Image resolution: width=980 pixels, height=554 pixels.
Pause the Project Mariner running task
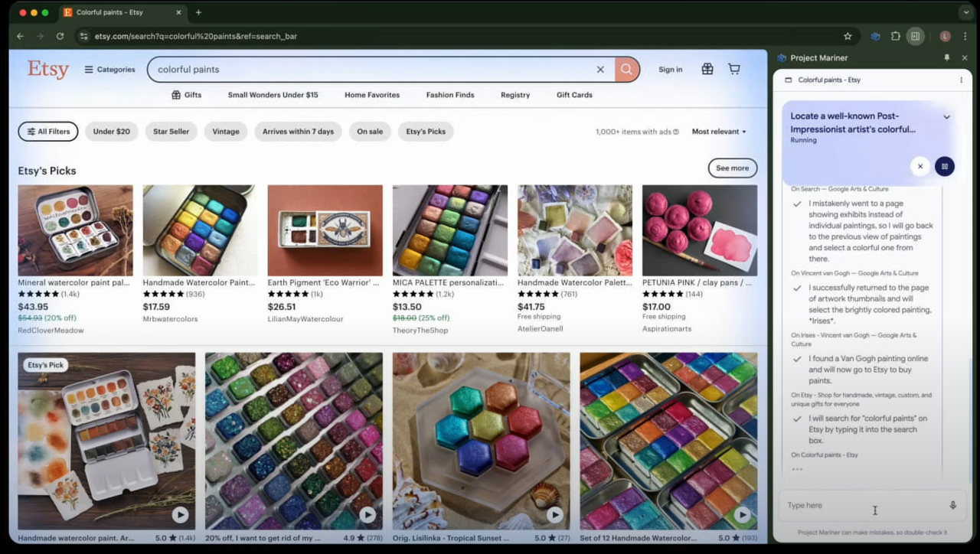pos(944,166)
